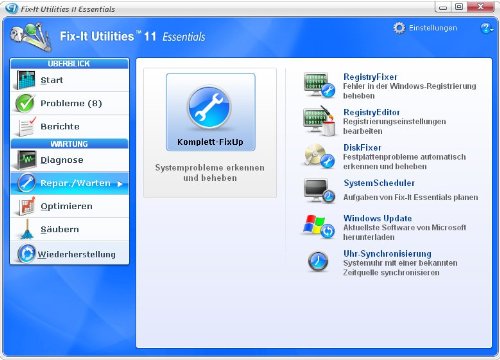The width and height of the screenshot is (500, 360).
Task: Select the Start menu entry
Action: coord(70,80)
